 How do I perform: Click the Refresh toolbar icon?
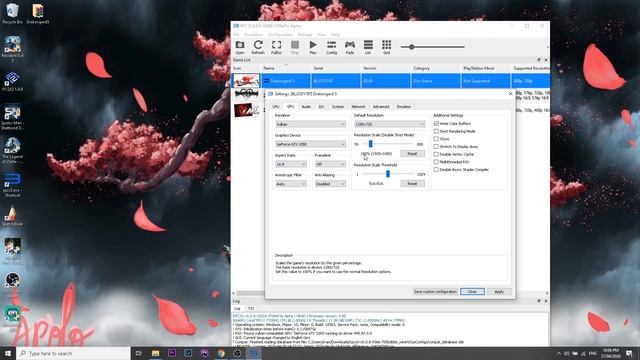coord(258,47)
